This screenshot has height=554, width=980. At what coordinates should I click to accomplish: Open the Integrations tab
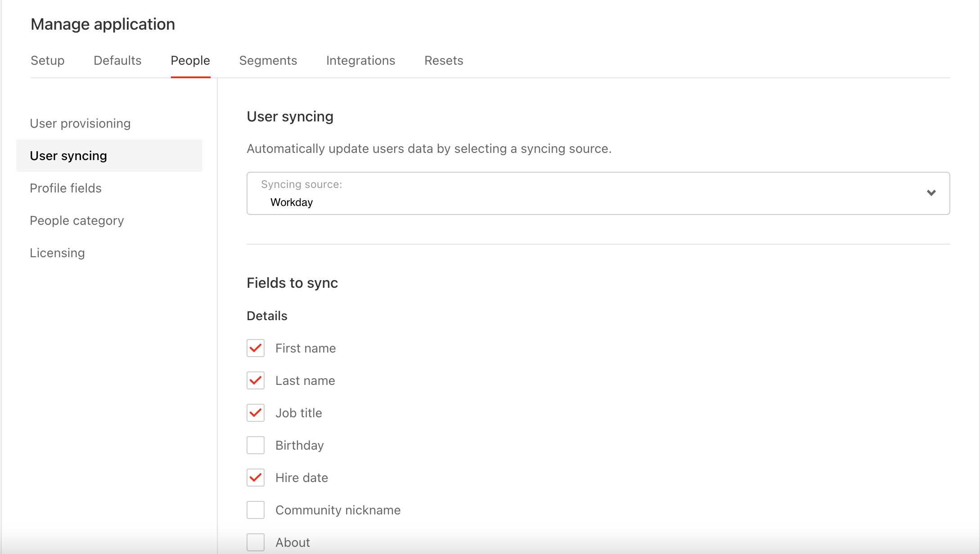(x=360, y=61)
